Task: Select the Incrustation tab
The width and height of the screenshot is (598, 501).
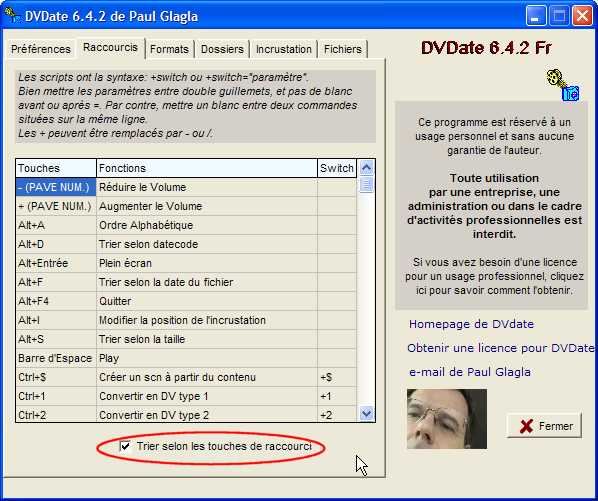Action: click(284, 49)
